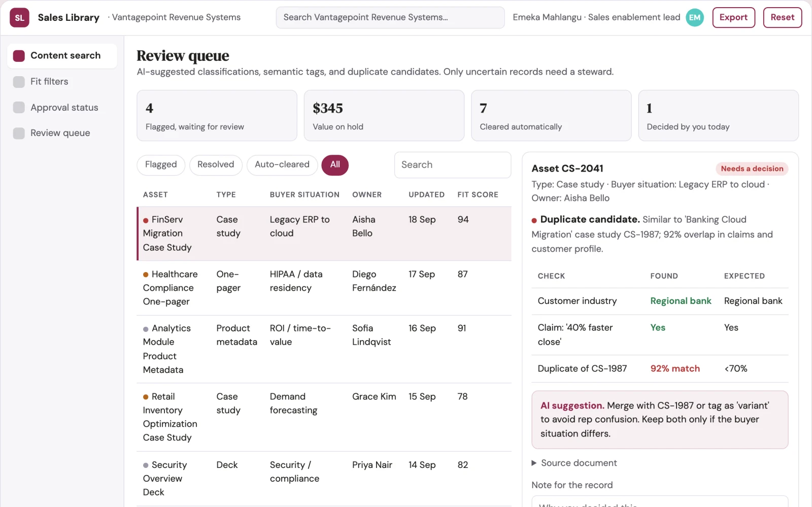812x507 pixels.
Task: Click the 92% match value
Action: click(x=675, y=369)
